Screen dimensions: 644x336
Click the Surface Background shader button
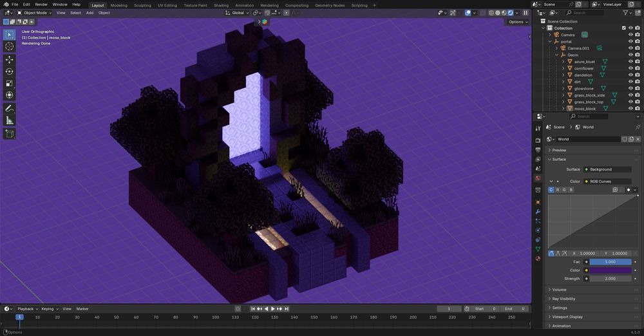[607, 169]
